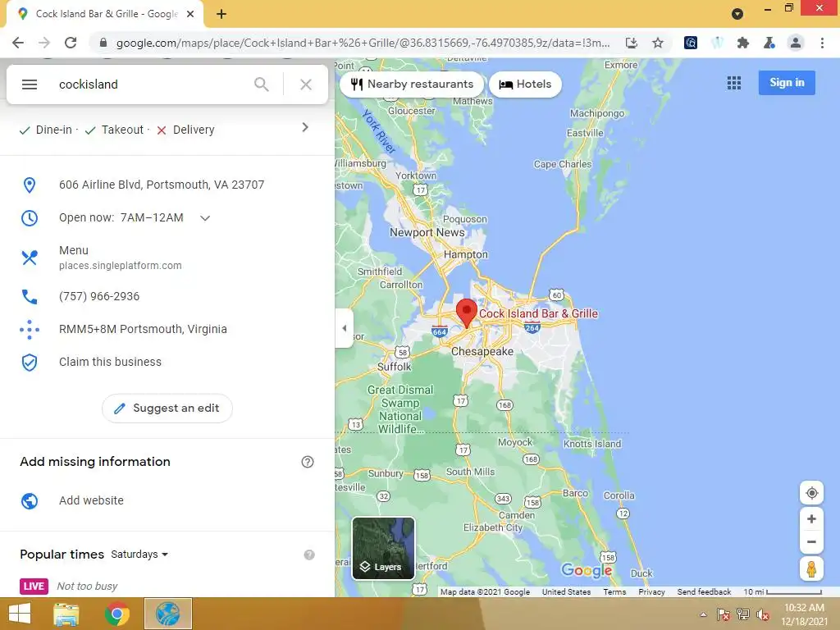The image size is (840, 630).
Task: Click the map scale 10 mi bar
Action: pyautogui.click(x=783, y=592)
